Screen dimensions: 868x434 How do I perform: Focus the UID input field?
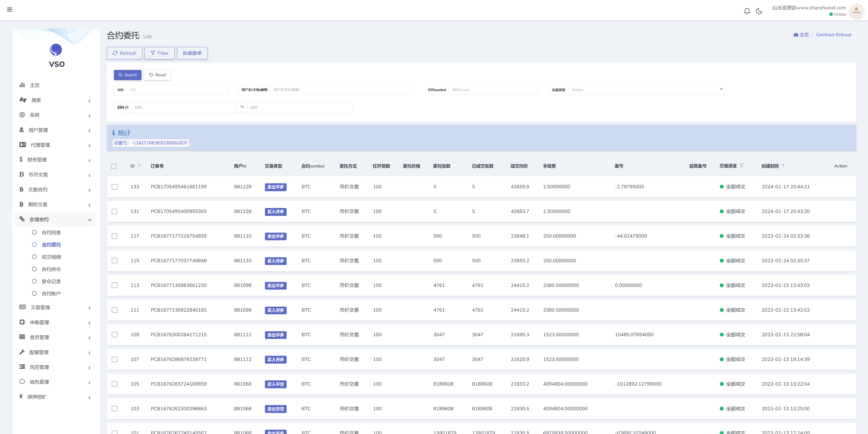point(177,90)
